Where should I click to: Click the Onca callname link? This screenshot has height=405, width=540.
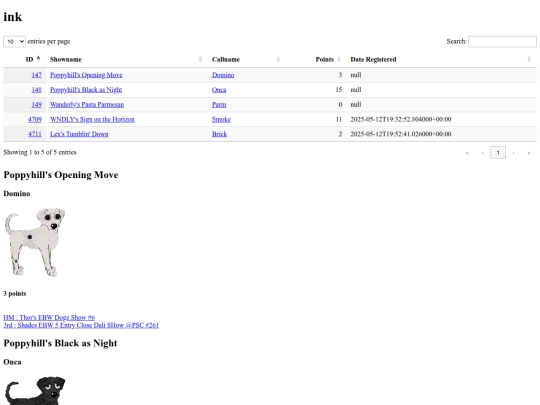219,90
